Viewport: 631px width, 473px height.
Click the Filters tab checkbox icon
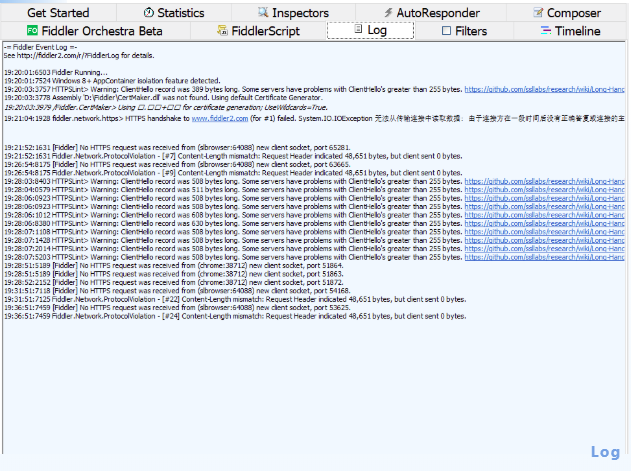(x=447, y=31)
